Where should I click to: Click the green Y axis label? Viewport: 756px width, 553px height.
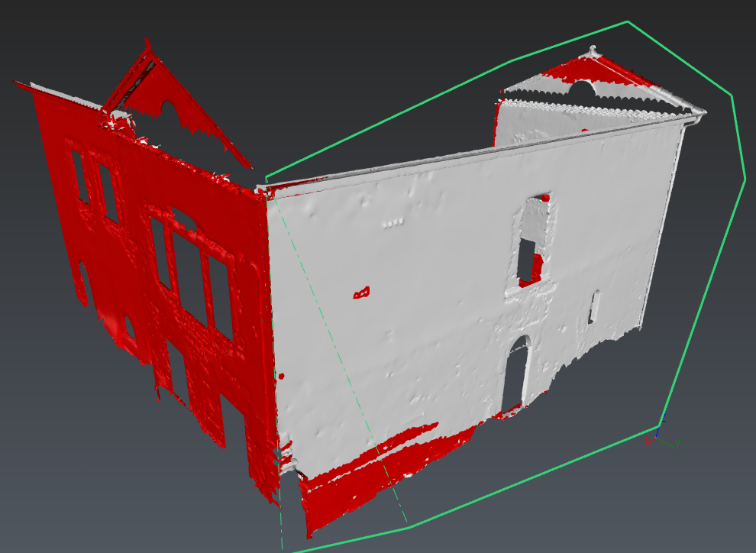coord(677,443)
